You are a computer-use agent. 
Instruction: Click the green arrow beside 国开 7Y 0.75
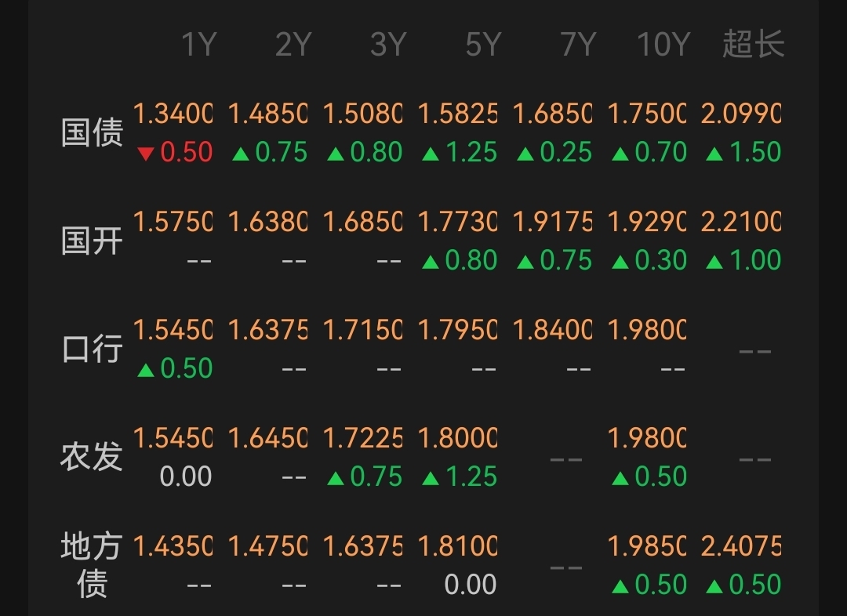525,262
